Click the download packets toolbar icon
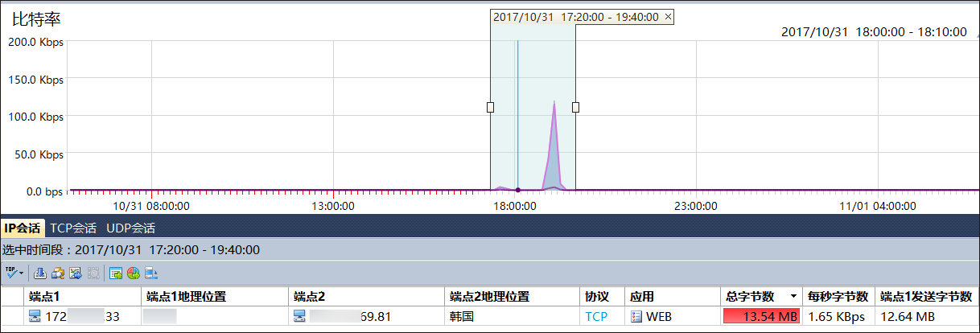 pos(39,273)
